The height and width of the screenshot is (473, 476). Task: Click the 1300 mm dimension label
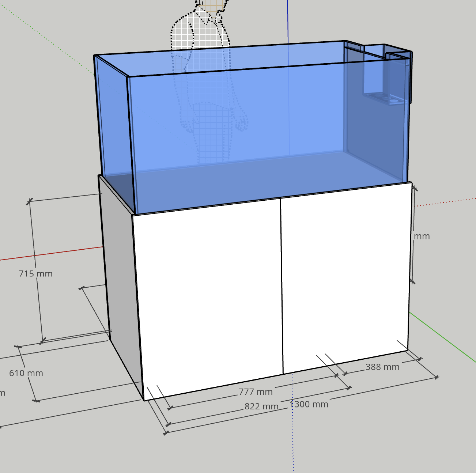[309, 404]
